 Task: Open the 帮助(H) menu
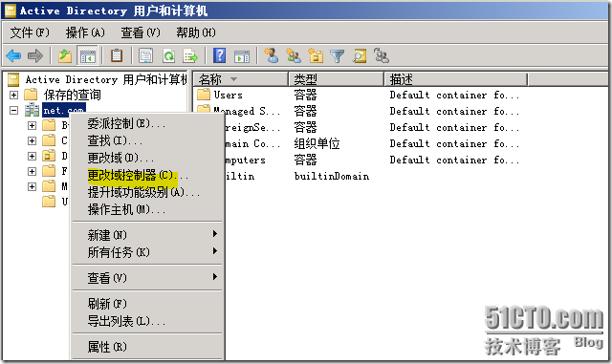point(196,32)
